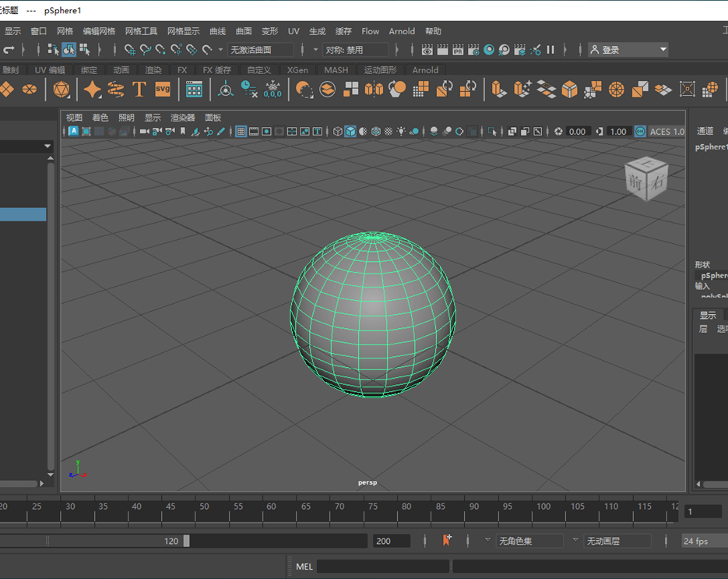Click the redo arrow icon
Screen dimensions: 728x579
(x=9, y=49)
